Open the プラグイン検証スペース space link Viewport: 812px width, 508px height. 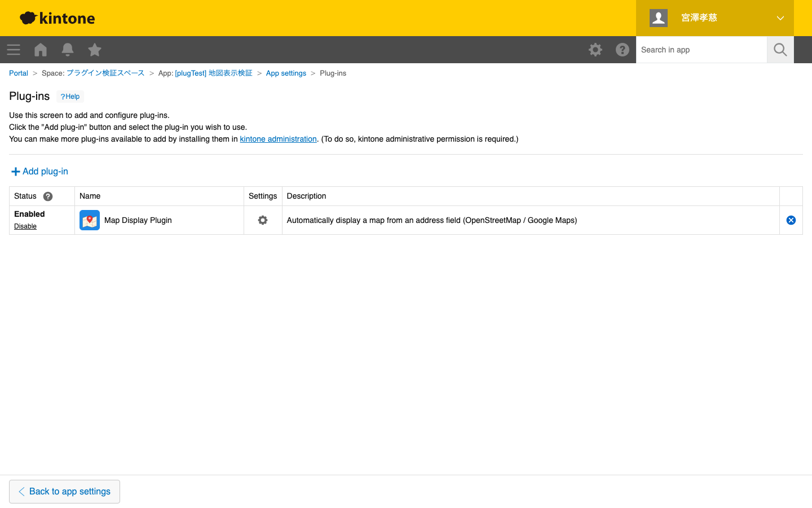point(105,73)
